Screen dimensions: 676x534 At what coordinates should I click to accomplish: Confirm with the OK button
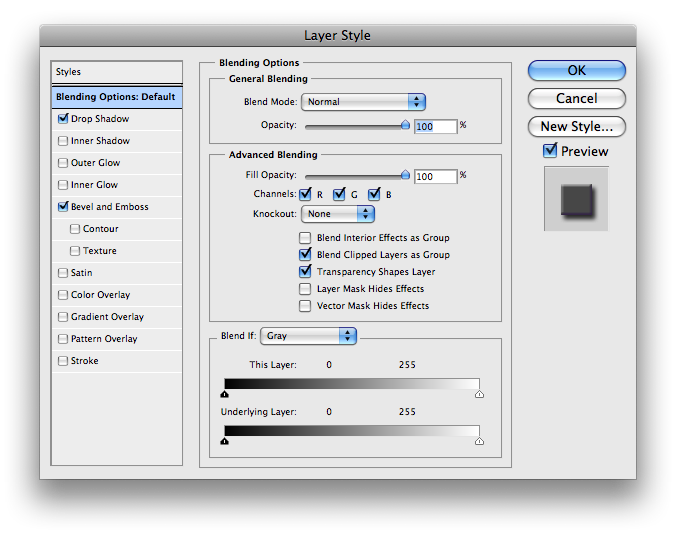click(576, 70)
